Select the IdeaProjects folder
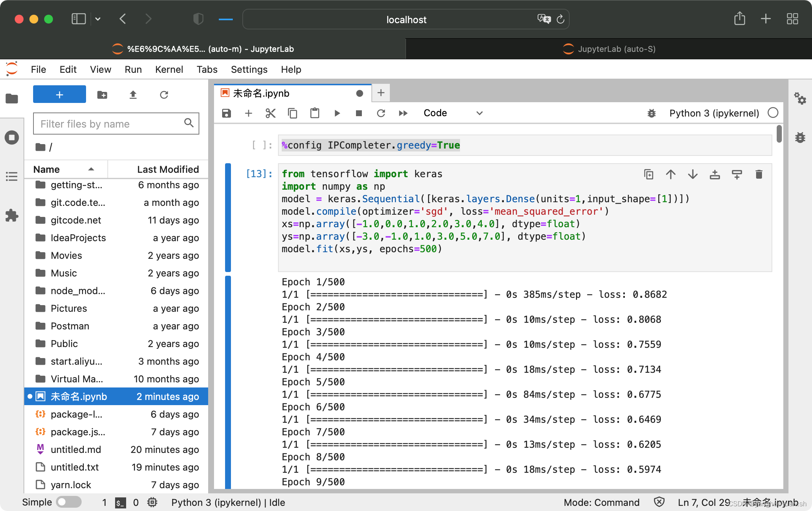 tap(116, 237)
